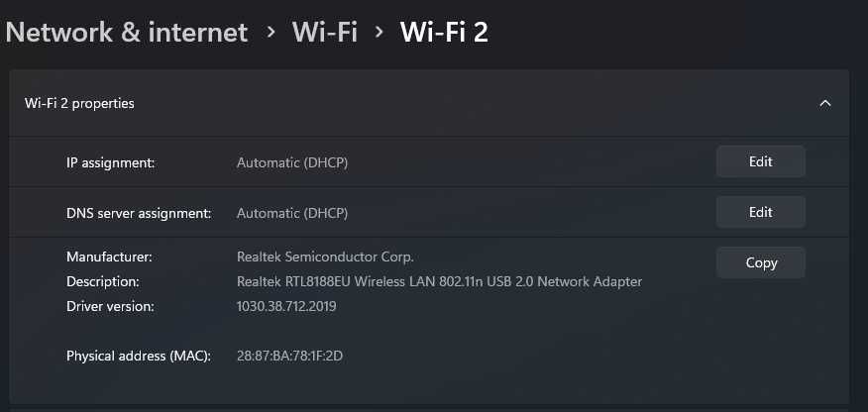Click IP assignment's Automatic (DHCP) value
The height and width of the screenshot is (412, 868).
pyautogui.click(x=291, y=162)
